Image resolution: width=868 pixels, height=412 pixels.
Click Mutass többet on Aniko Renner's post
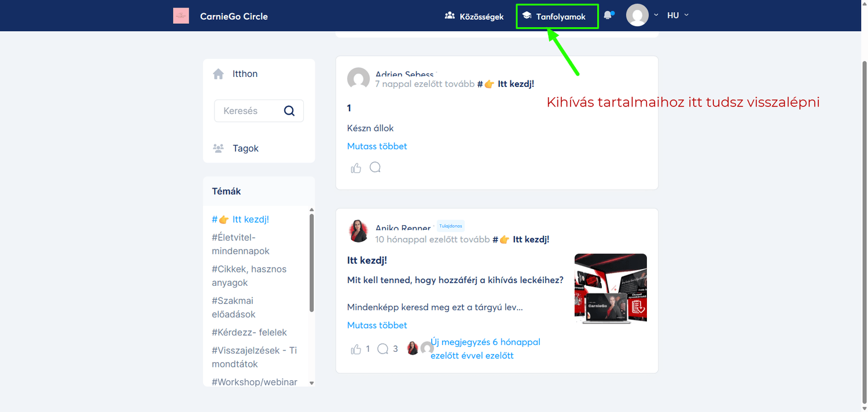pos(377,325)
